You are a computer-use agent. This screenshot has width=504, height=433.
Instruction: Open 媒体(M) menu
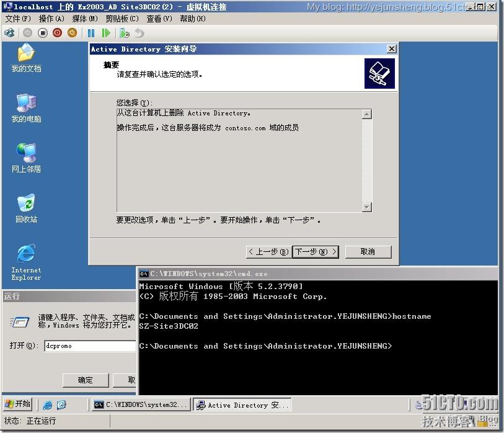pyautogui.click(x=85, y=19)
